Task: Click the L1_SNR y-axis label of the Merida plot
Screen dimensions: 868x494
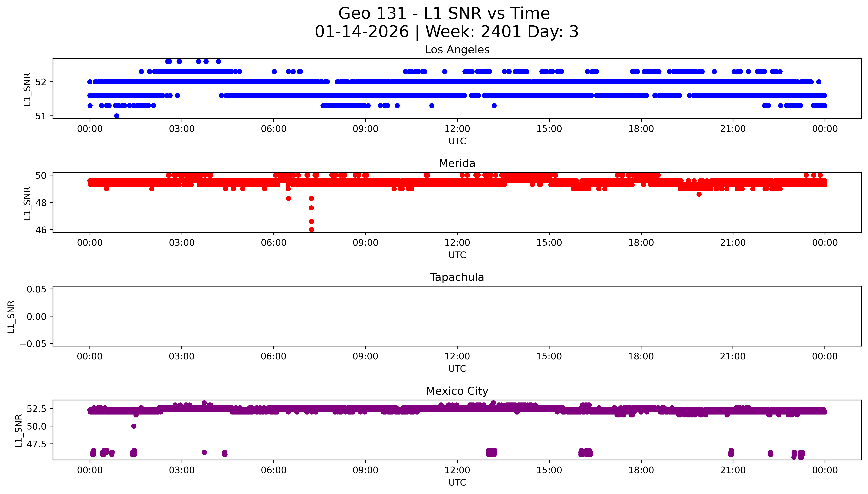Action: click(27, 203)
